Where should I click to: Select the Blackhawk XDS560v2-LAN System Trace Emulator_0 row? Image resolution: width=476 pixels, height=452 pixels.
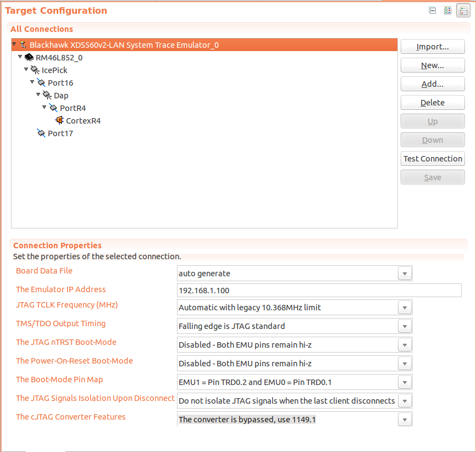click(204, 45)
